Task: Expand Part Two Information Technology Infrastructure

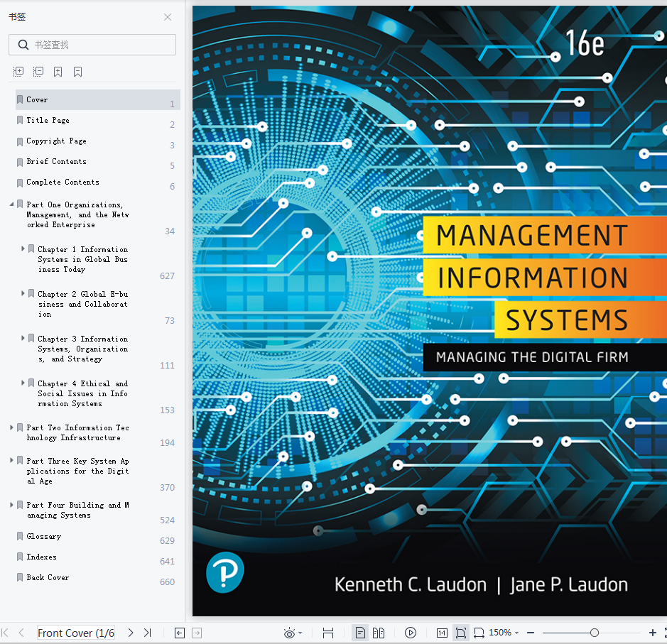Action: 12,427
